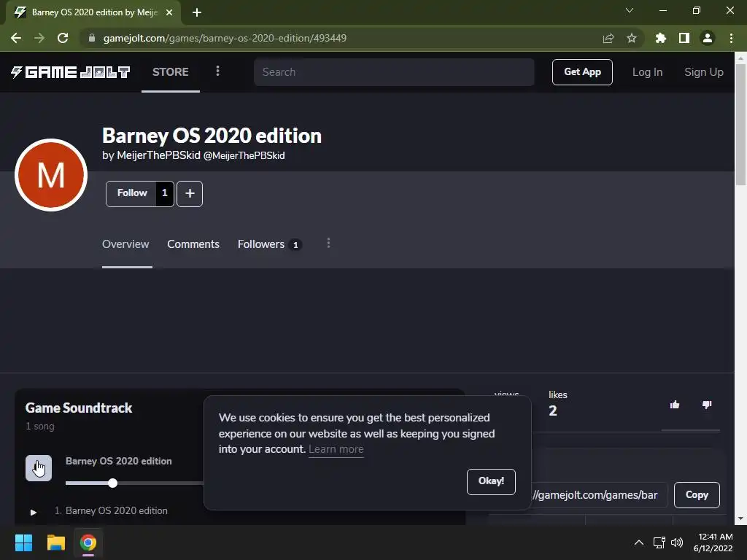Click the soundtrack play button
Screen dimensions: 747x560
point(39,467)
